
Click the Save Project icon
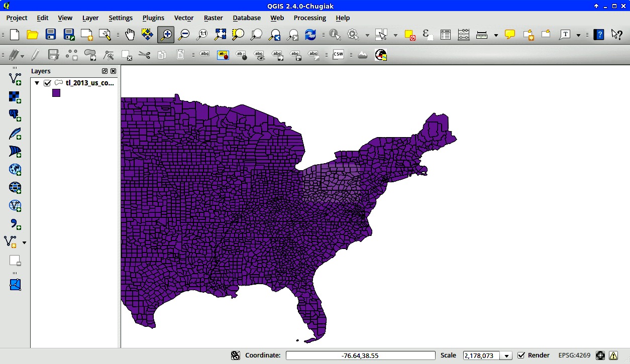[x=51, y=35]
